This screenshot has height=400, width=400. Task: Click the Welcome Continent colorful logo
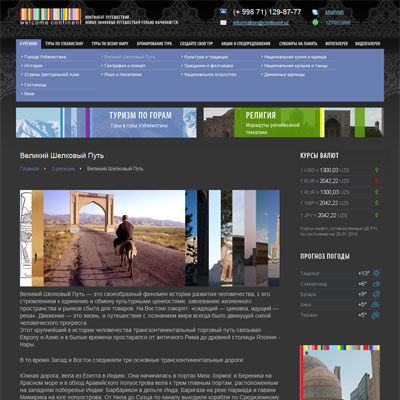coord(51,16)
